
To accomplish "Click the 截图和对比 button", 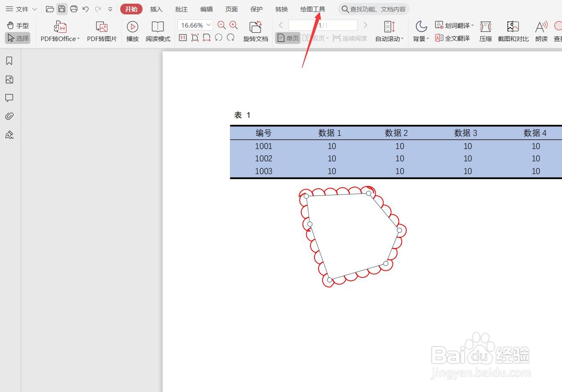I will (x=513, y=32).
